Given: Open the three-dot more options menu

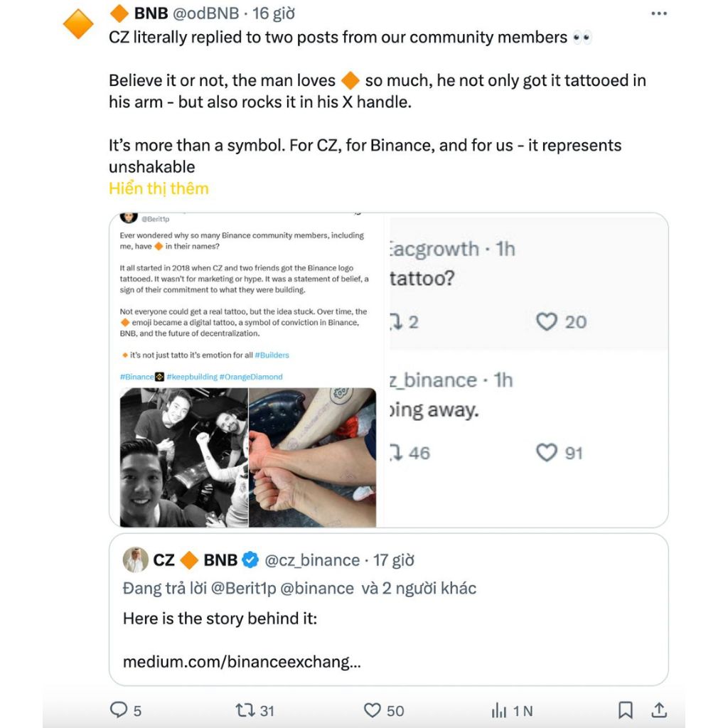Looking at the screenshot, I should [659, 14].
